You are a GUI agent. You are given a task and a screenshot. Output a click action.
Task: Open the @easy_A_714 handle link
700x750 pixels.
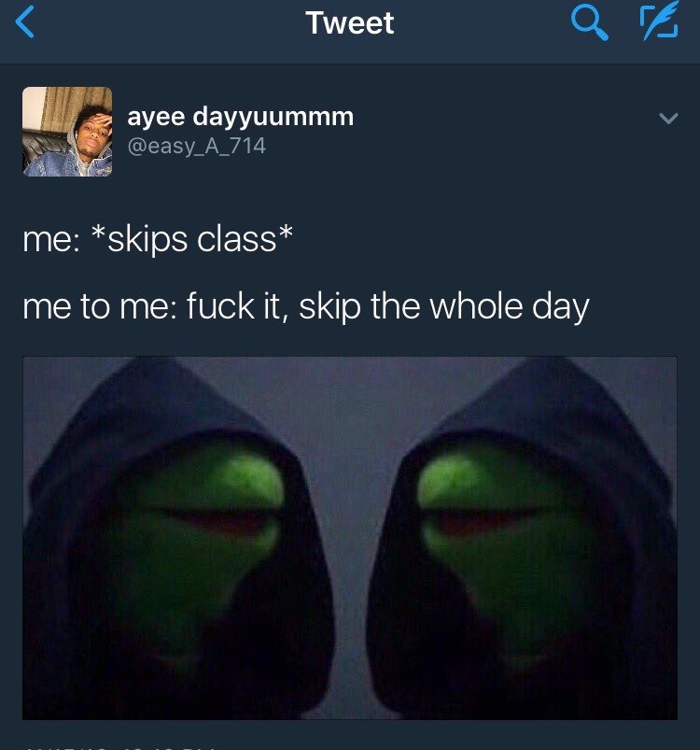[x=196, y=146]
